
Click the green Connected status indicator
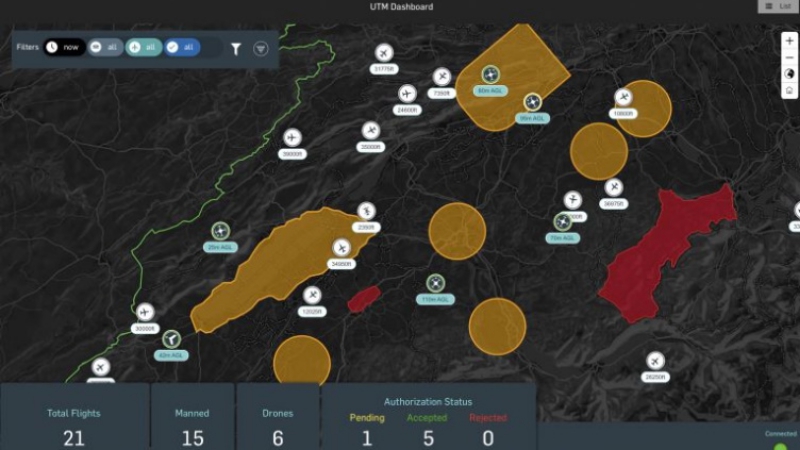click(x=780, y=446)
